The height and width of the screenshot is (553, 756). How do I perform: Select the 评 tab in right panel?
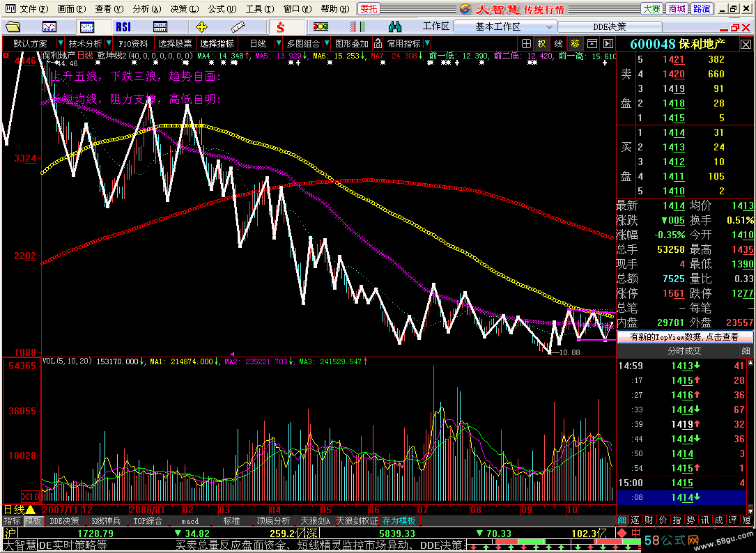[x=733, y=520]
